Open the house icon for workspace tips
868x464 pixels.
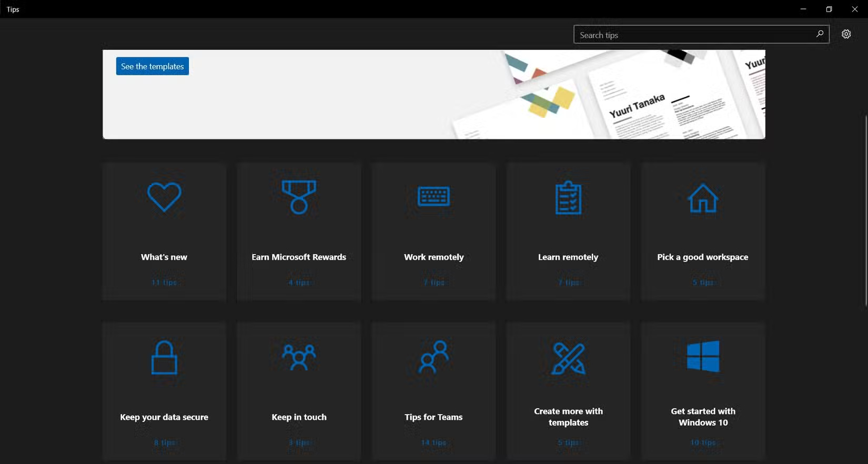(703, 198)
